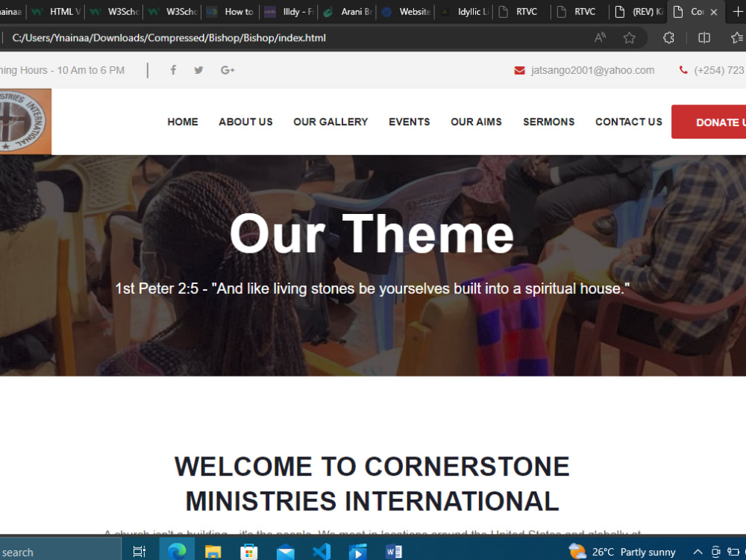Screen dimensions: 746x560
Task: Open the Google Plus social icon
Action: point(228,70)
